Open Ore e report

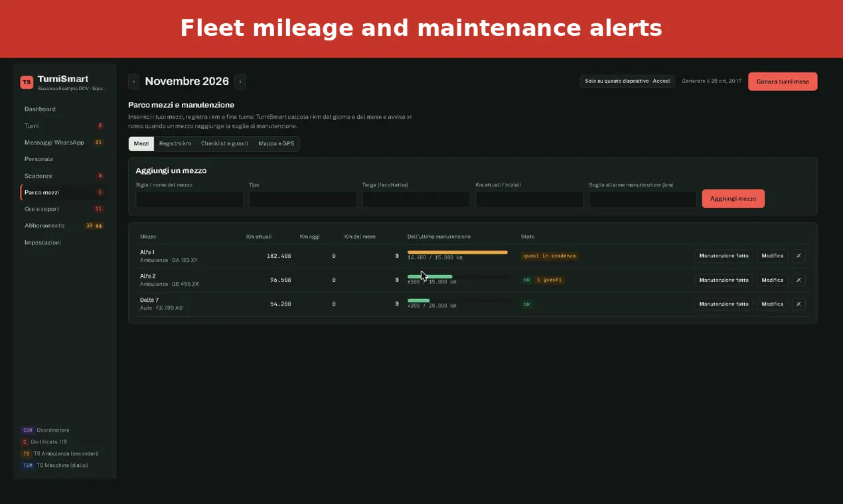click(63, 209)
